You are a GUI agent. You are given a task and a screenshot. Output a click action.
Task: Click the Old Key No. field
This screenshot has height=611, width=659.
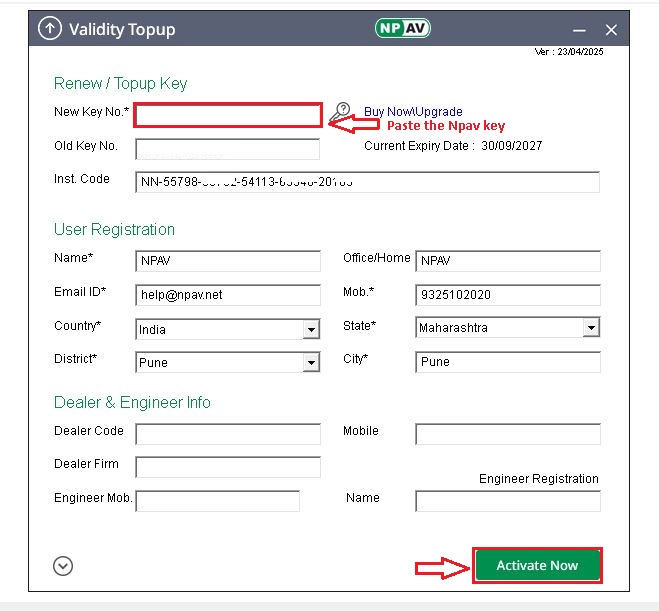point(227,149)
